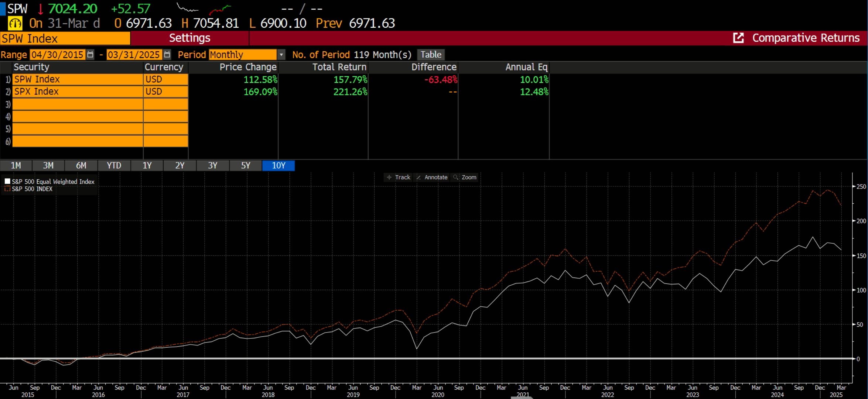Click the Currency column header

pyautogui.click(x=164, y=67)
